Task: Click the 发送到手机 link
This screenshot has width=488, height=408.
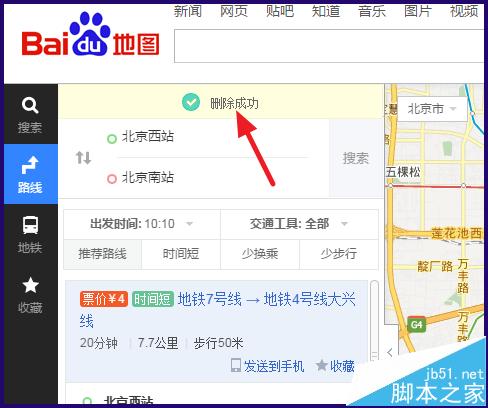Action: 274,366
